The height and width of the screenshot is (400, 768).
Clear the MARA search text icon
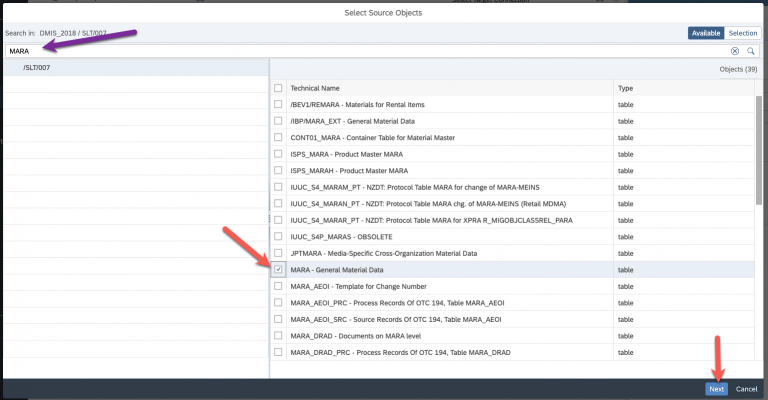[x=734, y=50]
